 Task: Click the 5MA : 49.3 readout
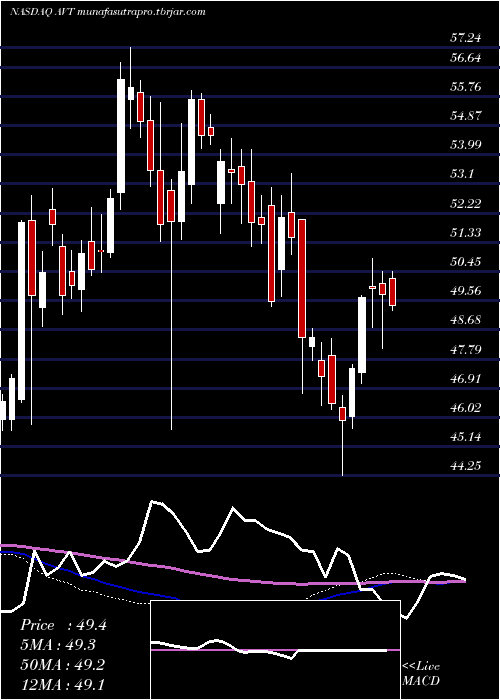tap(60, 645)
